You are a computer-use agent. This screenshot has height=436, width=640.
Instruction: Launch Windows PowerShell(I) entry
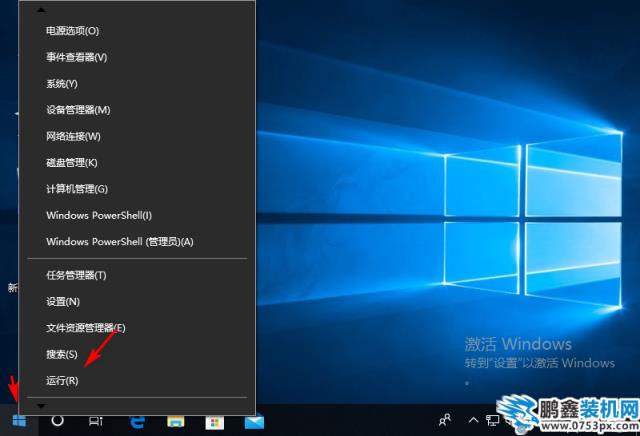pos(137,215)
